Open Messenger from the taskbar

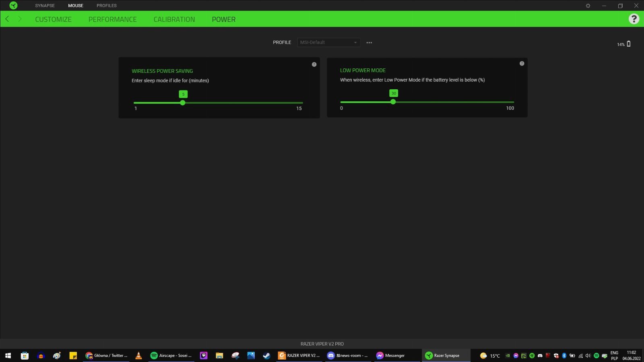pos(390,356)
